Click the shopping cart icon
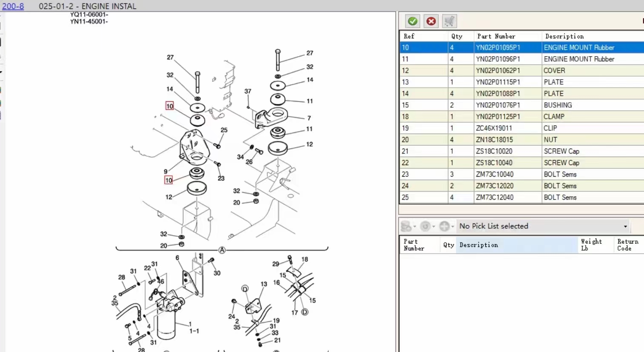 449,21
